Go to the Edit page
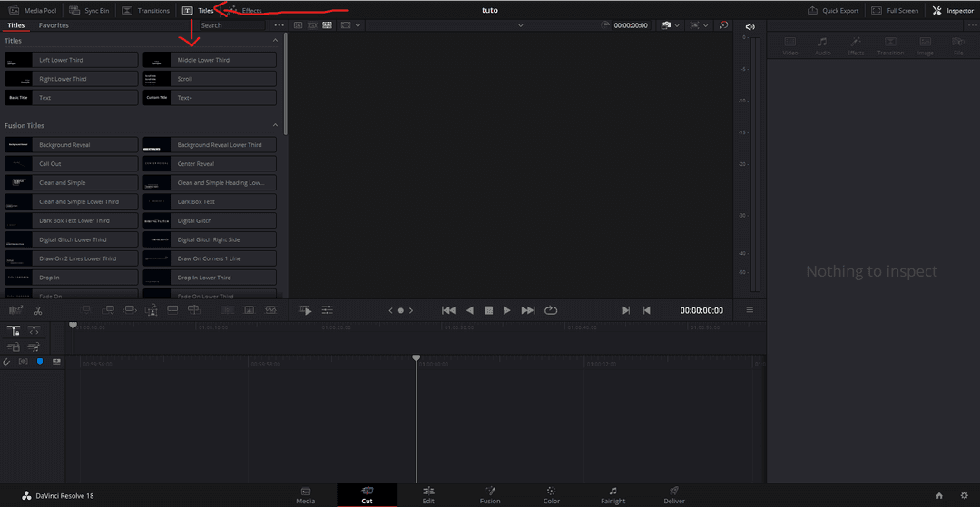Viewport: 980px width, 507px height. pos(428,495)
